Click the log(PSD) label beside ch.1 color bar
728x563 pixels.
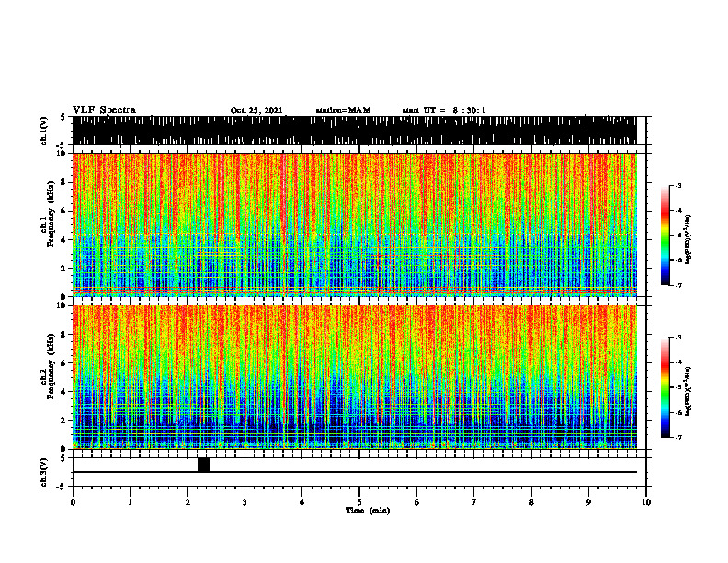point(688,239)
